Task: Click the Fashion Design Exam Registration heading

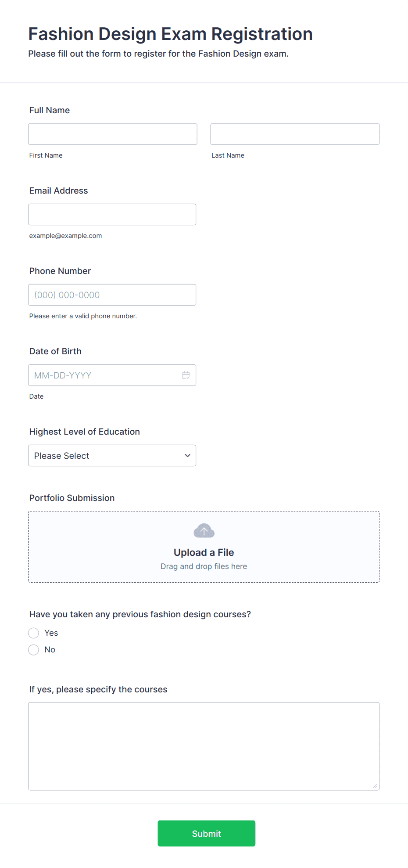Action: [170, 34]
